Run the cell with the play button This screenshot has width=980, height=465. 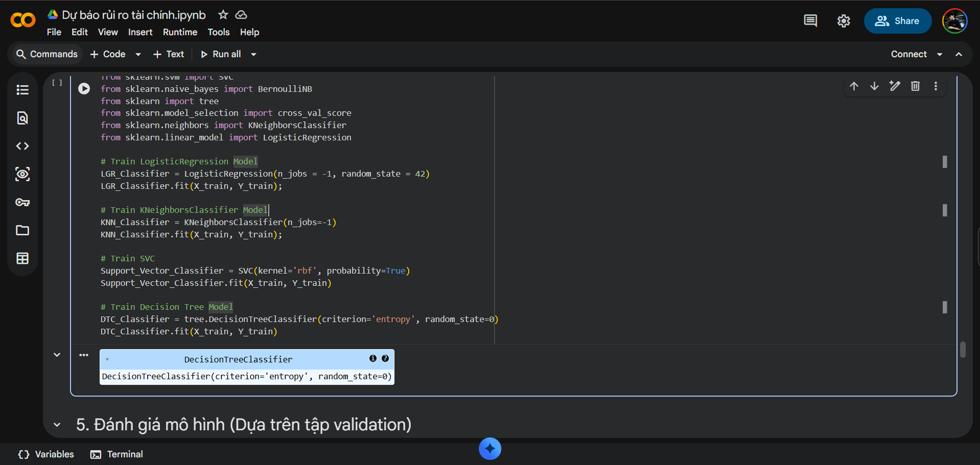coord(84,89)
